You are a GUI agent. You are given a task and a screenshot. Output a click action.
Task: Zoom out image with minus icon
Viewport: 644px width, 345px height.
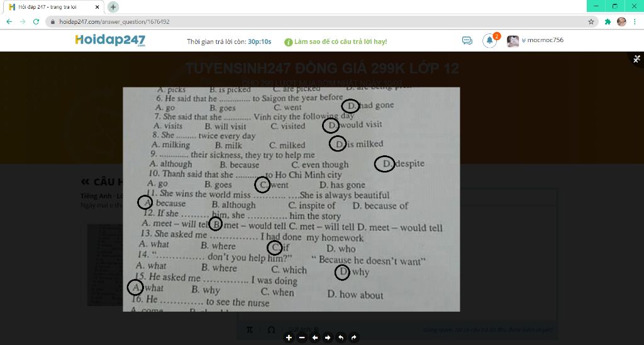[x=302, y=337]
